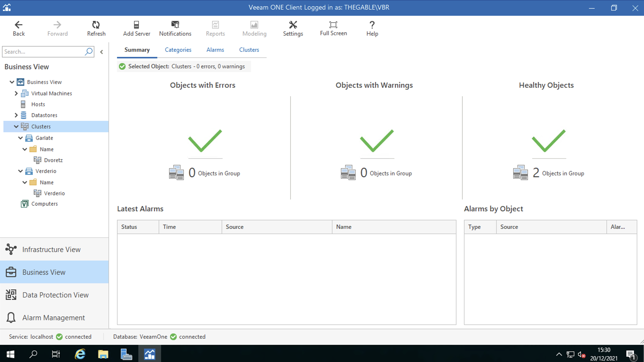Screen dimensions: 644x362
Task: Select the Dvoretz cluster item
Action: 53,160
